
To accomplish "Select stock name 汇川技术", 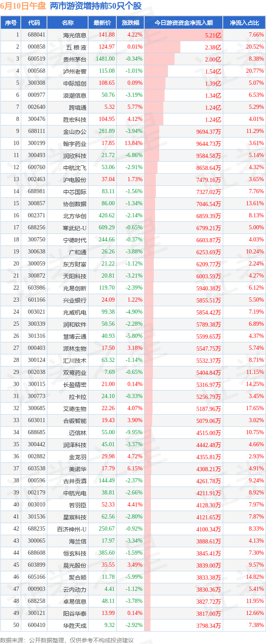I will (x=75, y=360).
